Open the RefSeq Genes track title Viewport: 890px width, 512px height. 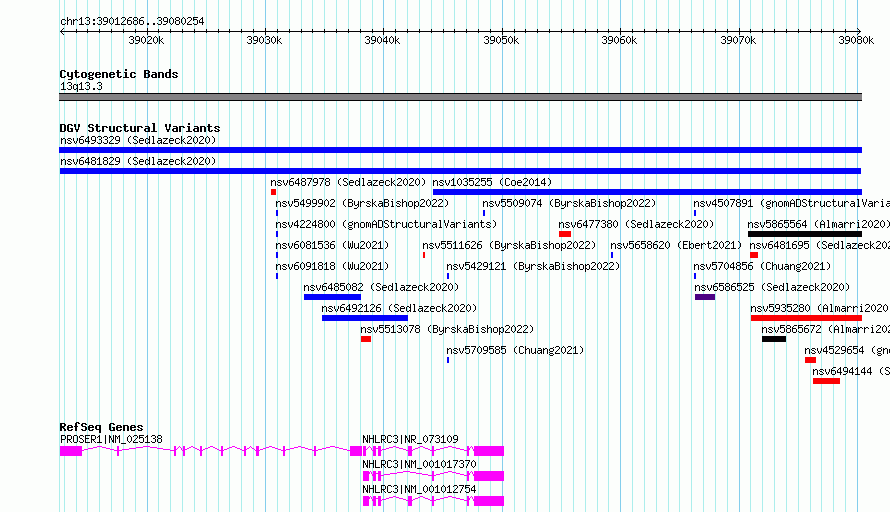coord(101,427)
